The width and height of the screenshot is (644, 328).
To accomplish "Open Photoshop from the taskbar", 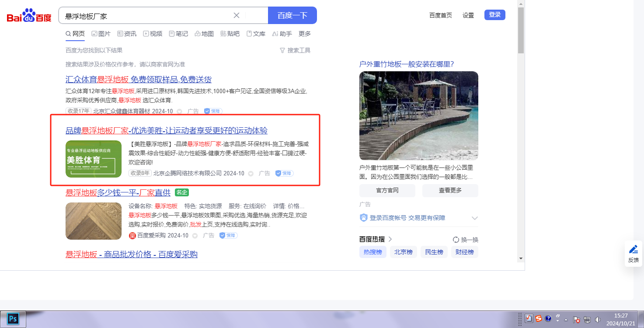I will click(13, 319).
